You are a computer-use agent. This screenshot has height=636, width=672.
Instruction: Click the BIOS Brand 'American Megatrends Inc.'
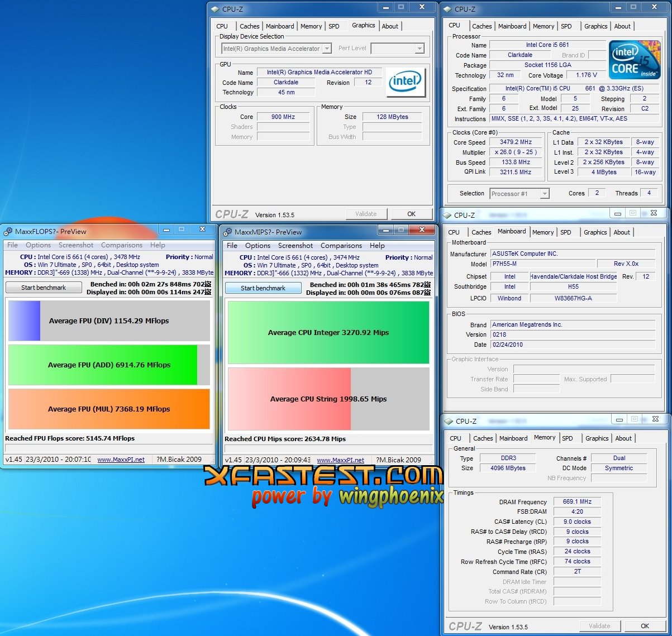(x=573, y=324)
